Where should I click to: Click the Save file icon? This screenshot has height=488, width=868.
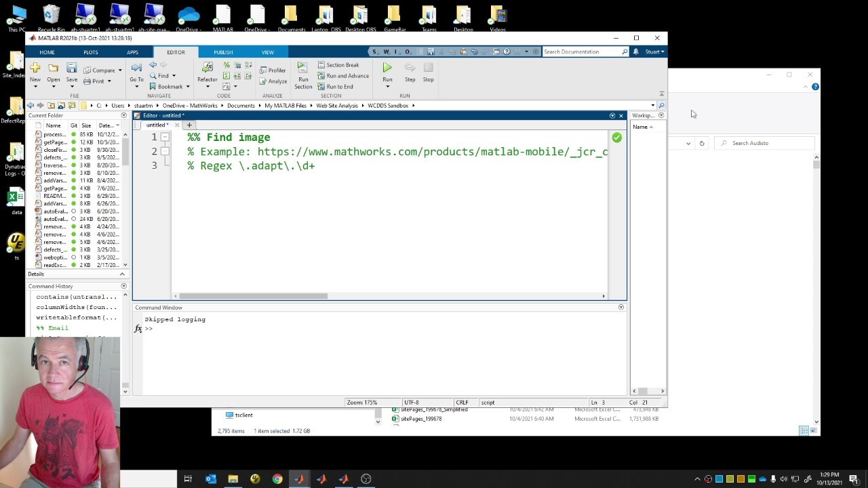[x=71, y=68]
